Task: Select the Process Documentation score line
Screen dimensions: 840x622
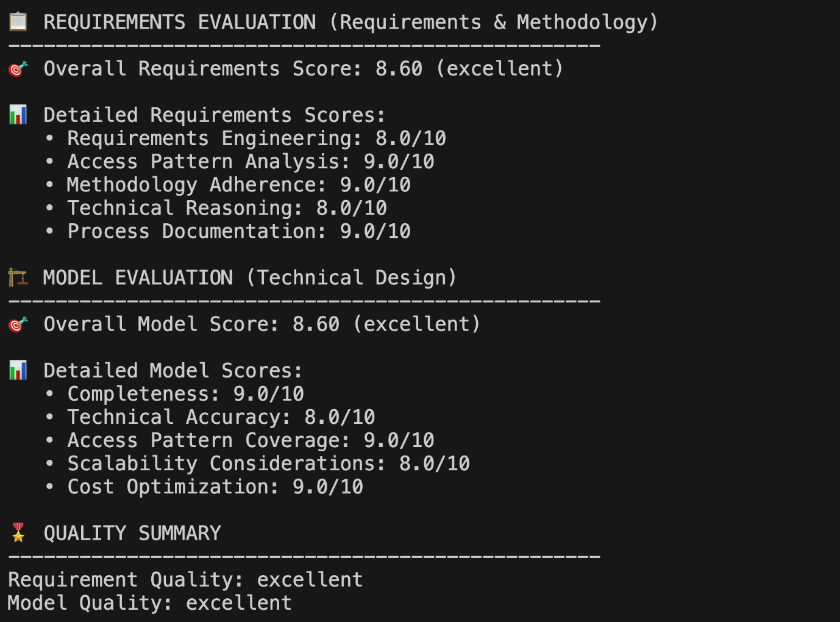Action: (x=238, y=231)
